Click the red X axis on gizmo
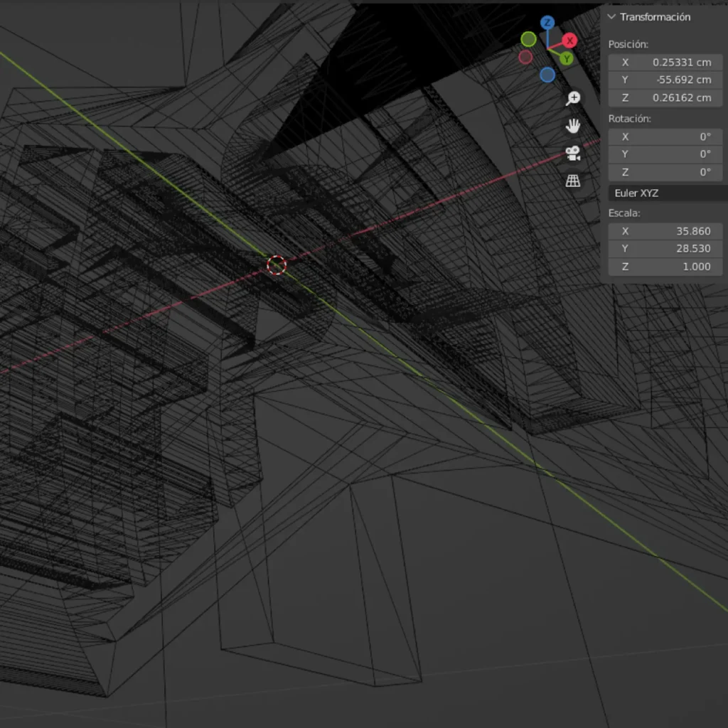Image resolution: width=728 pixels, height=728 pixels. (x=569, y=41)
